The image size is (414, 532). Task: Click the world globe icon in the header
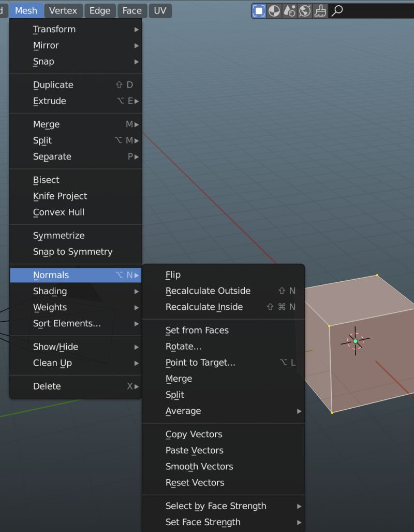pyautogui.click(x=304, y=10)
